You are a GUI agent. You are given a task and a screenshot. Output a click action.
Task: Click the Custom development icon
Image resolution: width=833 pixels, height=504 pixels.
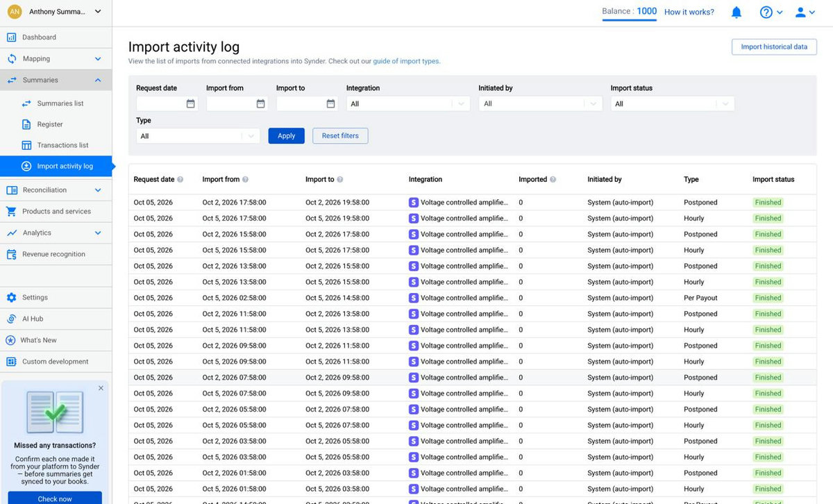click(11, 362)
